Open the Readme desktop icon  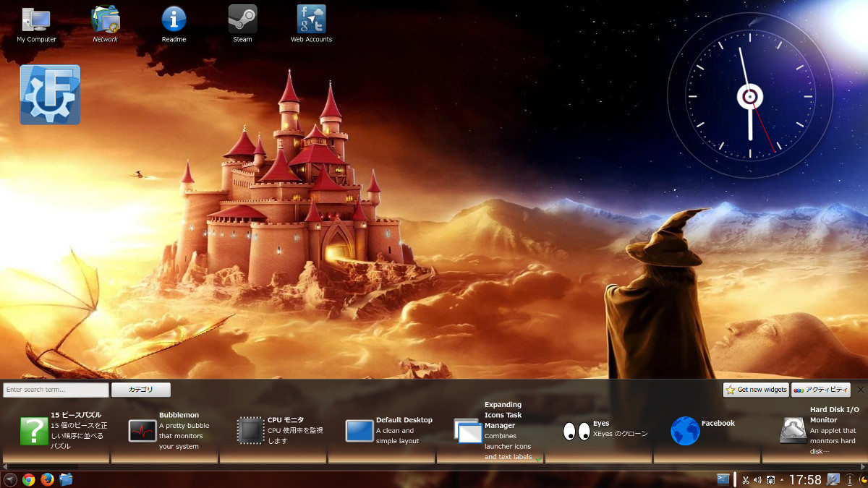click(x=174, y=24)
